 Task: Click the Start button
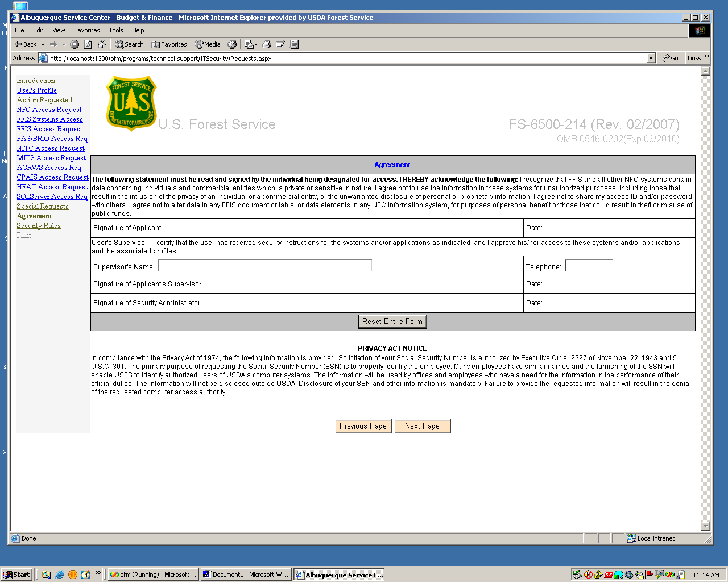click(16, 575)
